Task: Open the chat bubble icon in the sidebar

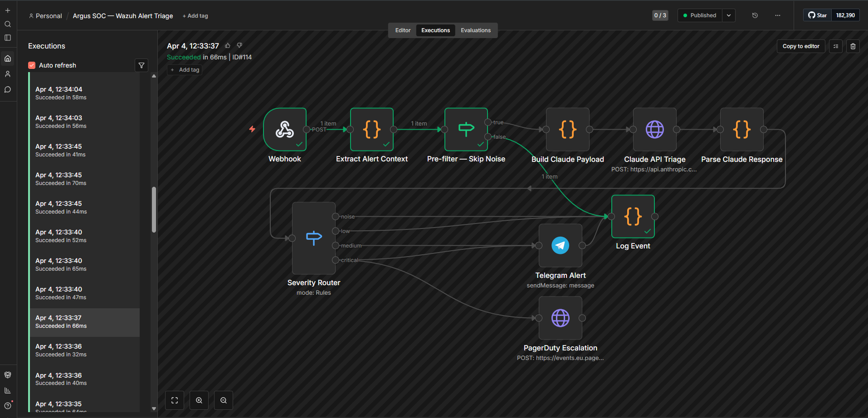Action: click(x=8, y=89)
